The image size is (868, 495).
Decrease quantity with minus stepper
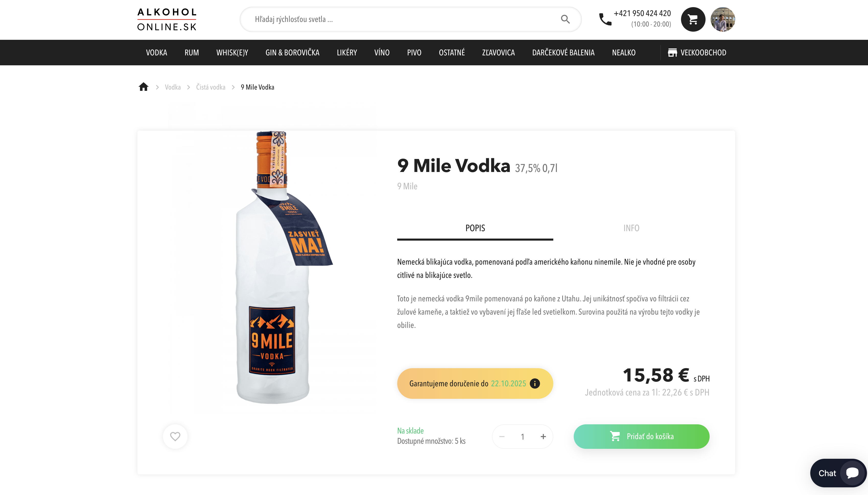[502, 436]
